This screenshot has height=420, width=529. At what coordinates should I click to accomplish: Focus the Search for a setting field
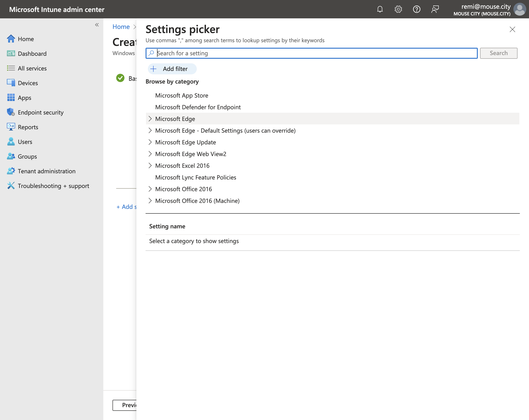[x=311, y=53]
